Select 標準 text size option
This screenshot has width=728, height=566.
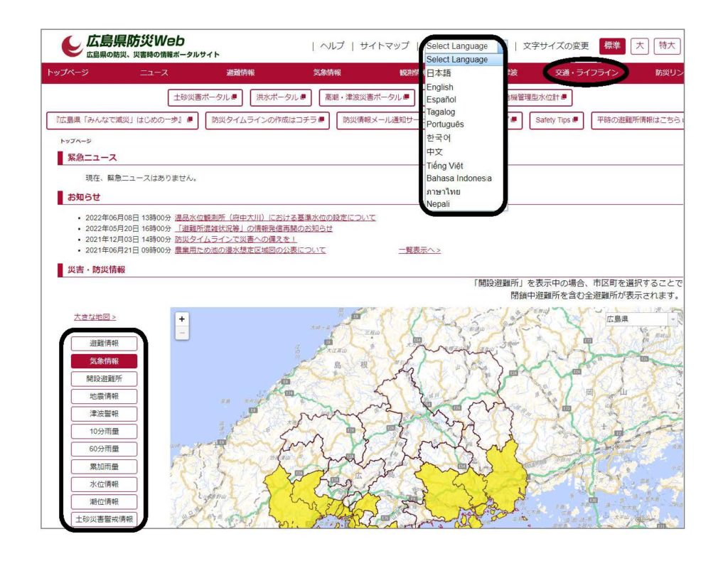click(612, 46)
